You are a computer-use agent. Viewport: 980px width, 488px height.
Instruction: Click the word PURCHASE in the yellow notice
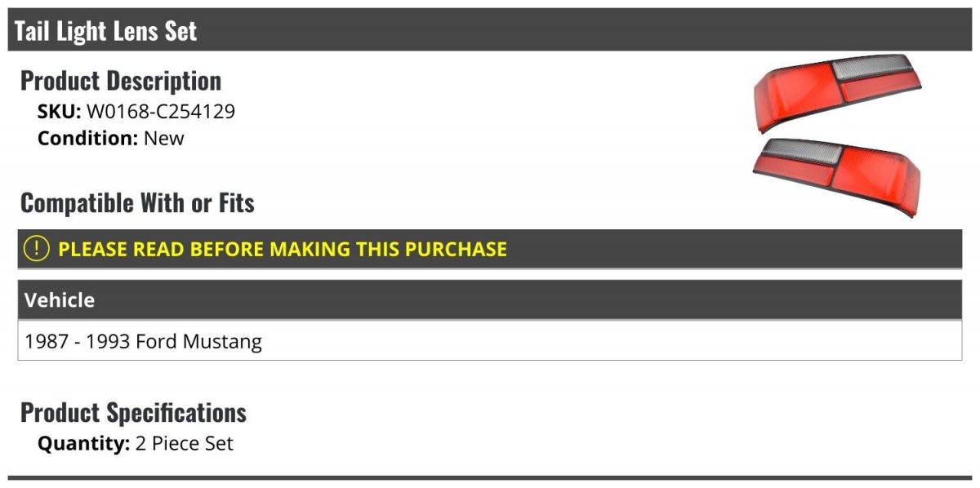click(x=457, y=249)
